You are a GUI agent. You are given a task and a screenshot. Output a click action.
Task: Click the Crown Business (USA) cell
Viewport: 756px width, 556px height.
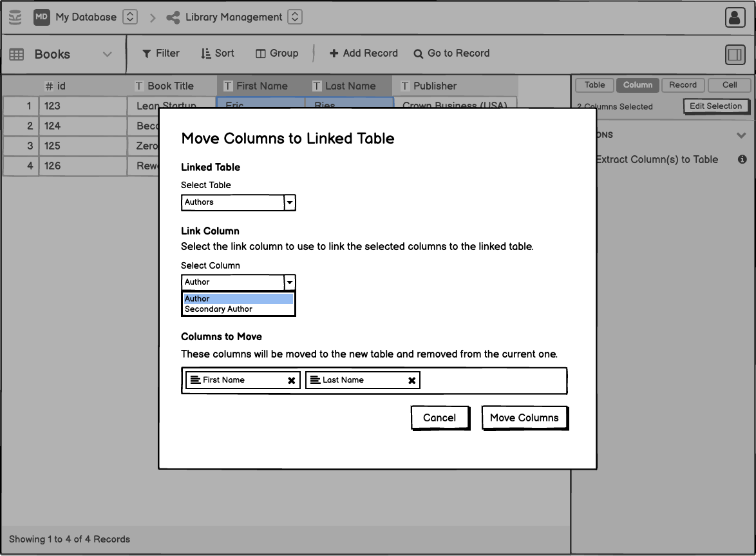(456, 102)
